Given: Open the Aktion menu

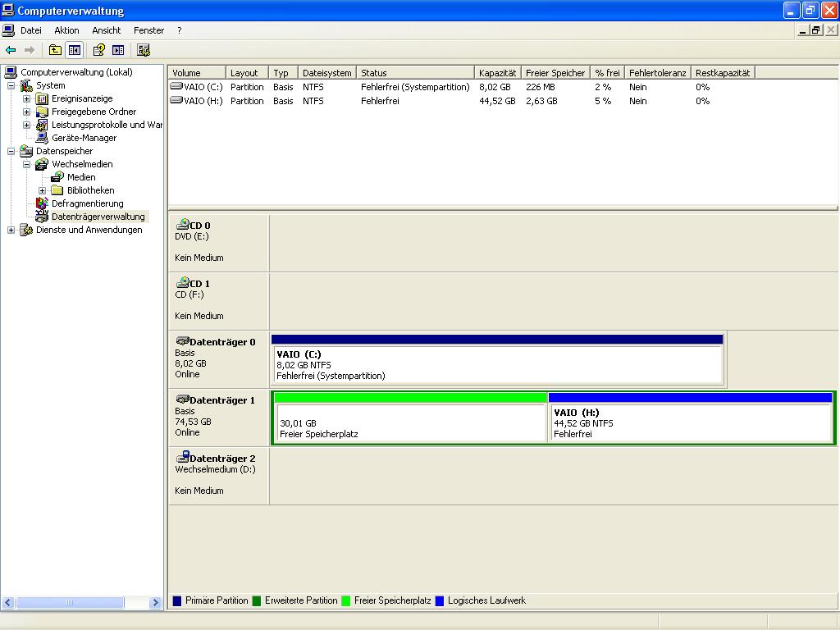Looking at the screenshot, I should 66,30.
